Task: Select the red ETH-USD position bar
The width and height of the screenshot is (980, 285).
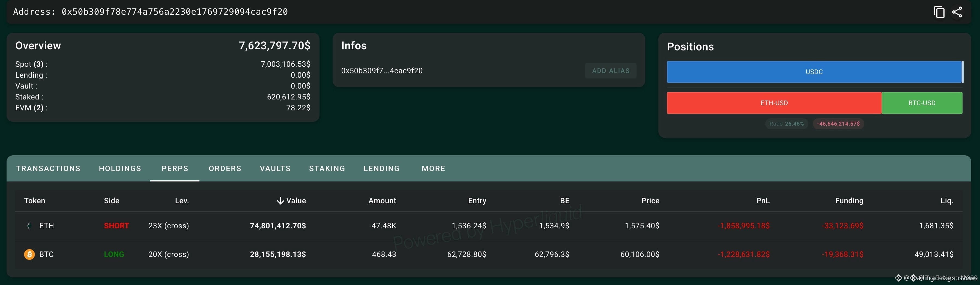Action: 774,103
